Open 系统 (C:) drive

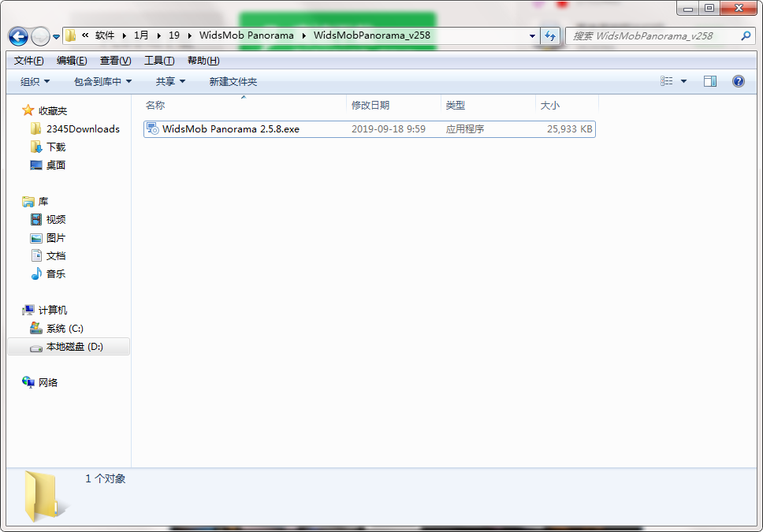[x=65, y=329]
